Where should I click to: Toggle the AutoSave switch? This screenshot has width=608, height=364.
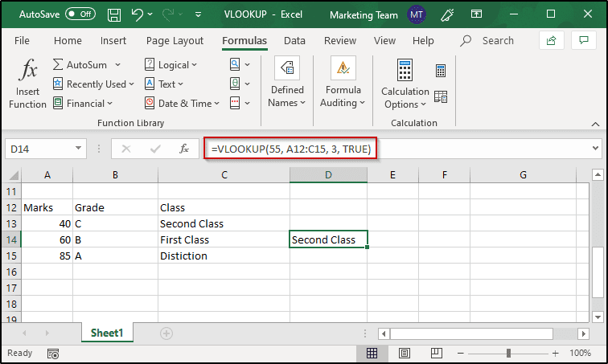tap(80, 14)
